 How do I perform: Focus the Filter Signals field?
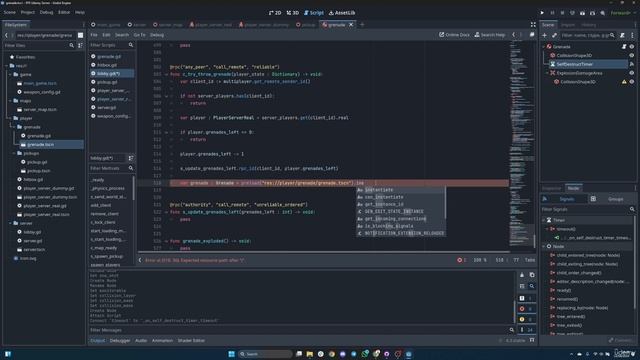(x=585, y=209)
